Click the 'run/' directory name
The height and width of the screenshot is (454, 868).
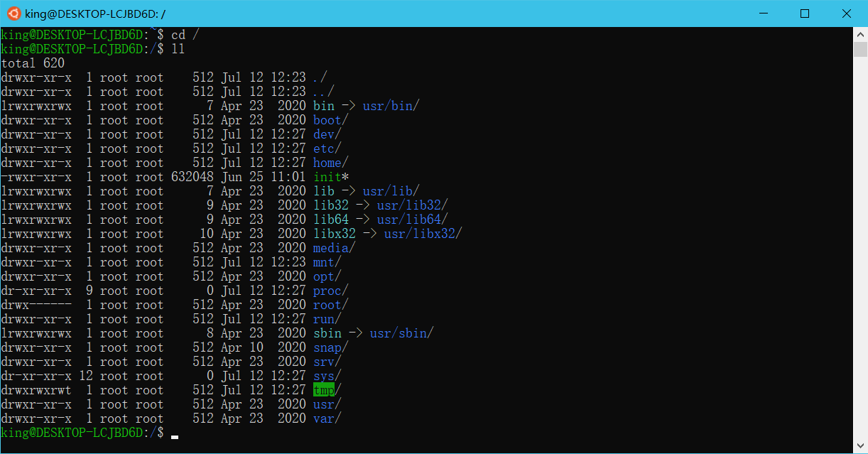[x=327, y=319]
